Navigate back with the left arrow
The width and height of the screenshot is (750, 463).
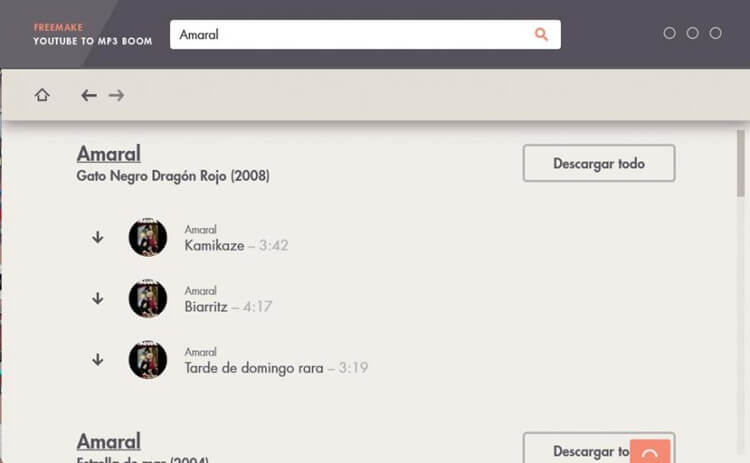(x=89, y=95)
